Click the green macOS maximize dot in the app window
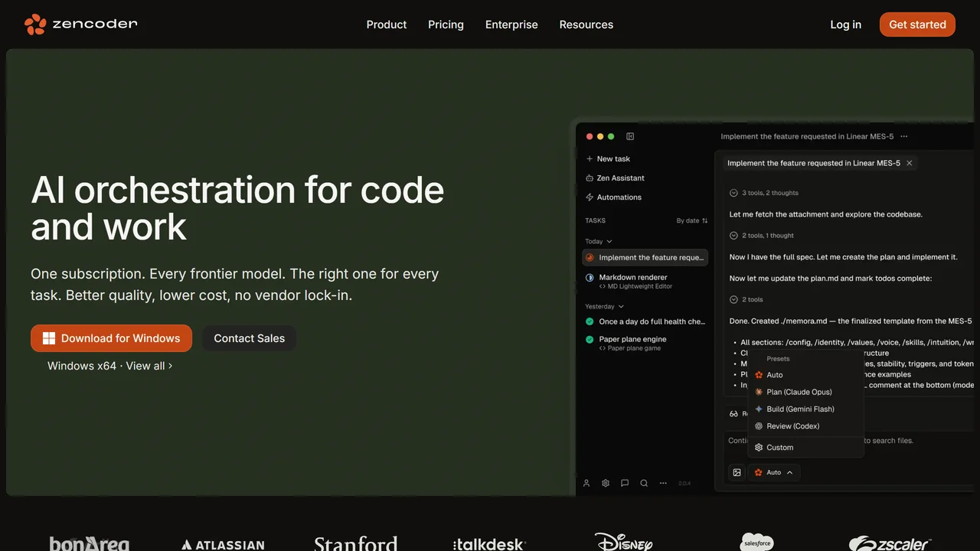The width and height of the screenshot is (980, 551). coord(611,136)
